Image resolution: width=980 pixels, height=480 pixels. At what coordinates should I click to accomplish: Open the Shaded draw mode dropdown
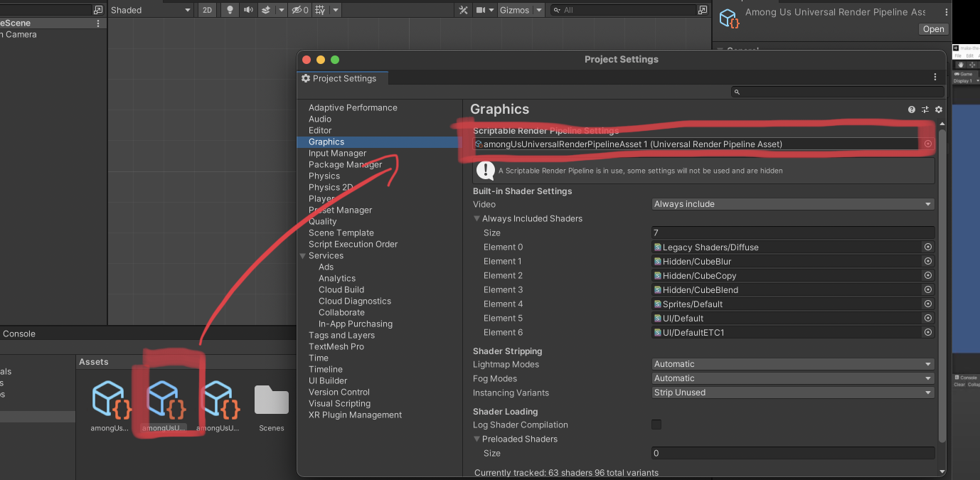point(151,10)
